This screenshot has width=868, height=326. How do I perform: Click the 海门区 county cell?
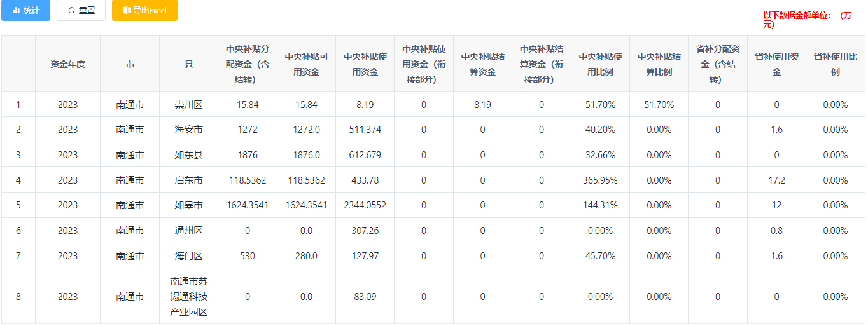[188, 256]
